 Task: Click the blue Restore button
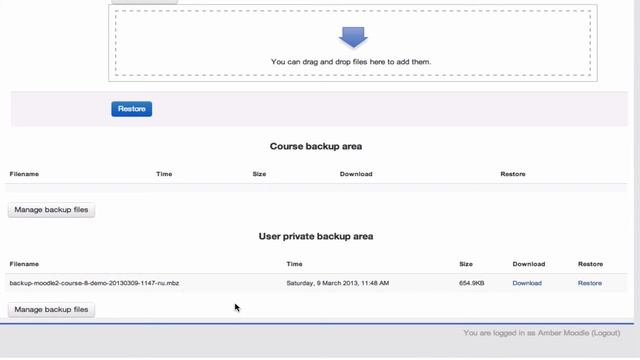pyautogui.click(x=131, y=109)
